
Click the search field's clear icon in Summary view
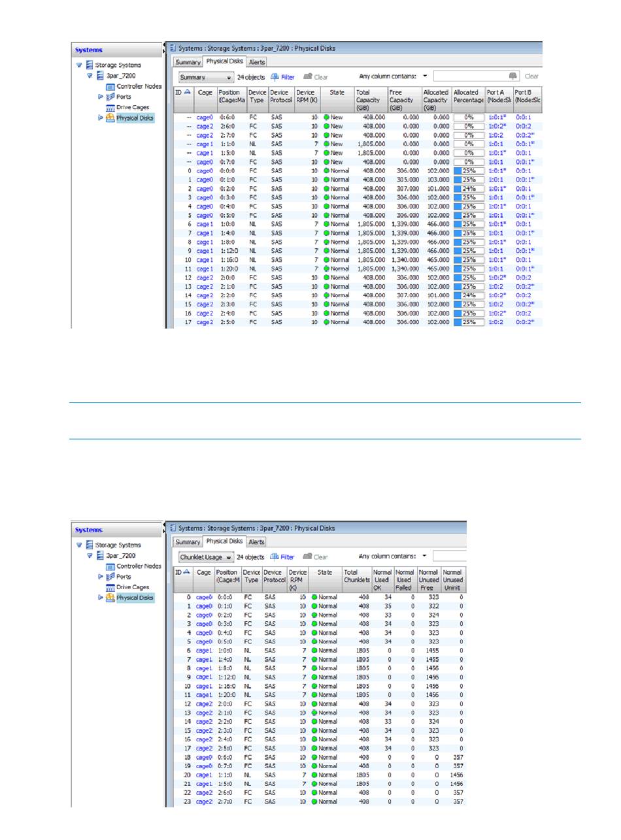tap(513, 76)
